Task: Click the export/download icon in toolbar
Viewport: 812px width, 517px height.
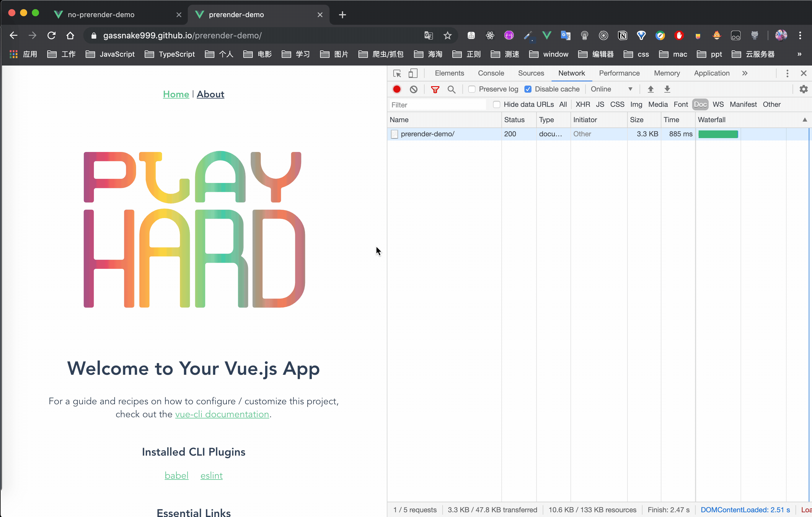Action: (667, 89)
